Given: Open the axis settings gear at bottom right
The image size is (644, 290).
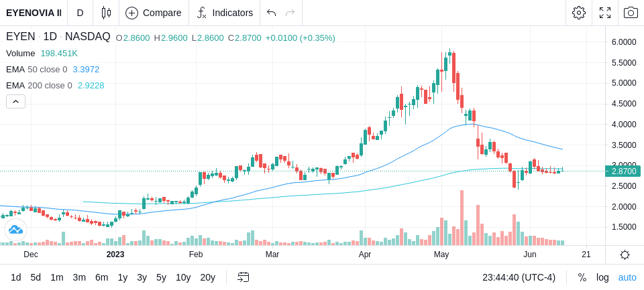Looking at the screenshot, I should [625, 255].
